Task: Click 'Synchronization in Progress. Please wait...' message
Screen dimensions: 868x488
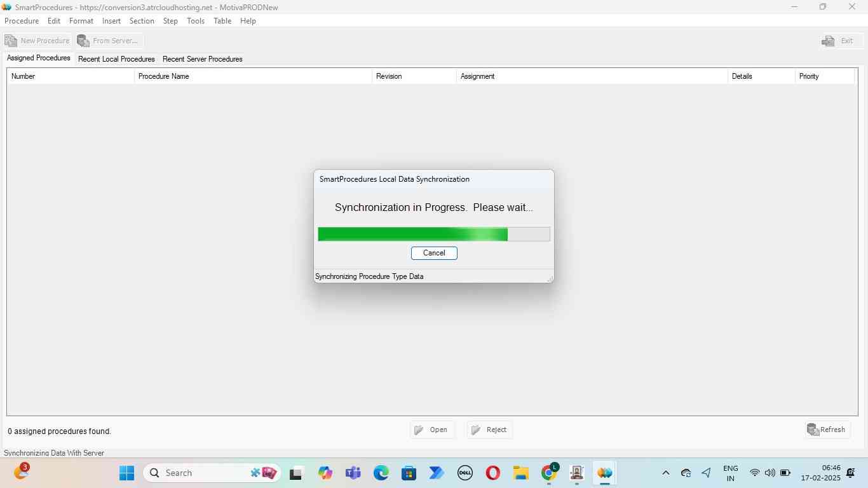Action: point(434,208)
